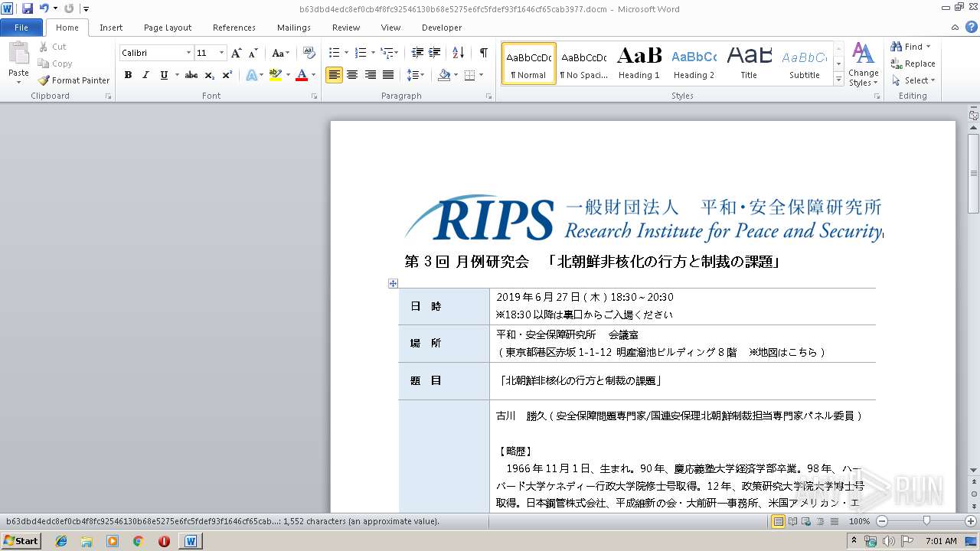Switch to the Page Layout tab
The width and height of the screenshot is (980, 551).
(168, 28)
